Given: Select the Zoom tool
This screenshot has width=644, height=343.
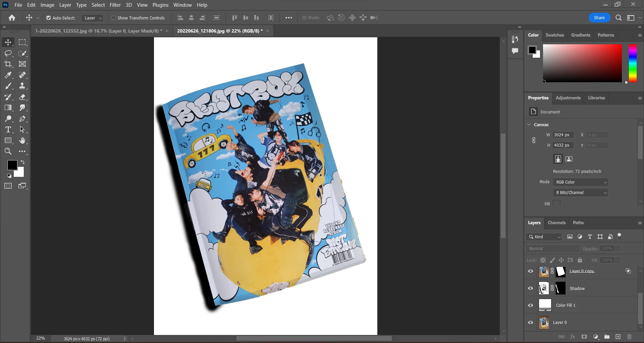Looking at the screenshot, I should pyautogui.click(x=8, y=151).
